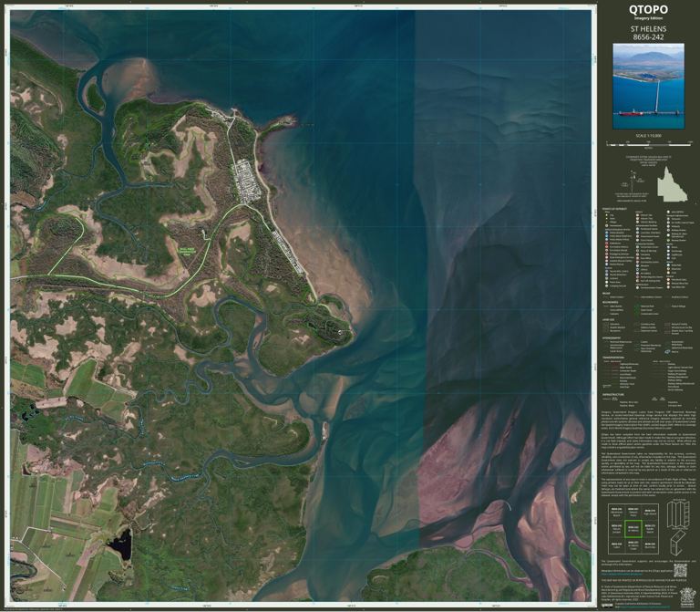Click the QTOPO title heading
Image resolution: width=700 pixels, height=612 pixels.
648,9
